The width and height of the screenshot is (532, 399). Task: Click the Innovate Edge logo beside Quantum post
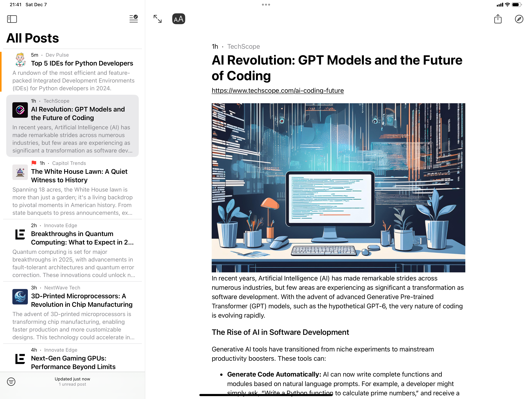click(x=20, y=234)
